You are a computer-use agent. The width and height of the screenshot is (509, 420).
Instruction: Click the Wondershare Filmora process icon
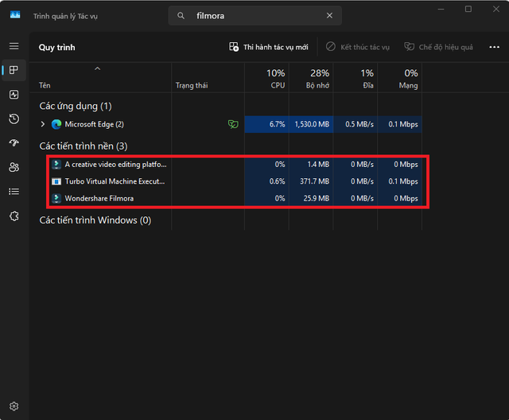click(56, 198)
